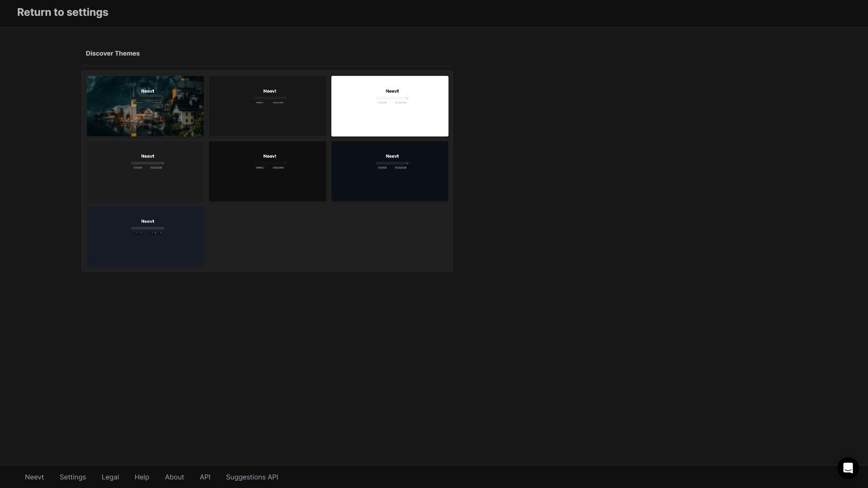Open the API footer link

[205, 477]
